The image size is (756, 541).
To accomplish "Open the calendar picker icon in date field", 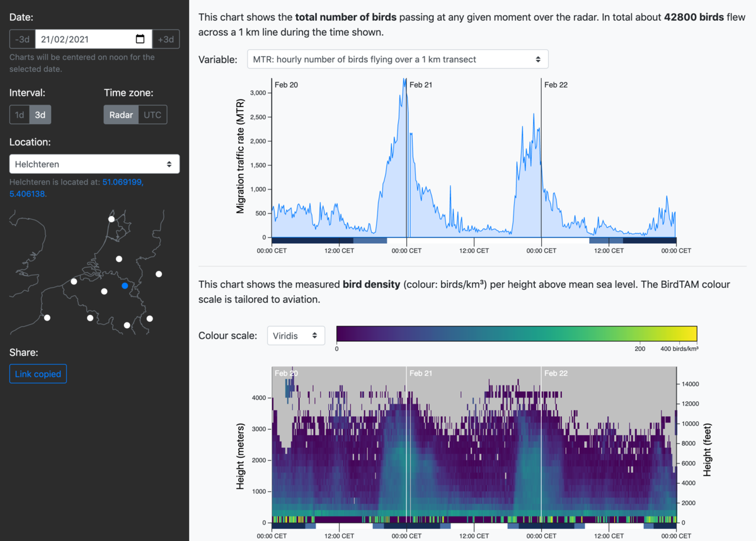I will 140,39.
